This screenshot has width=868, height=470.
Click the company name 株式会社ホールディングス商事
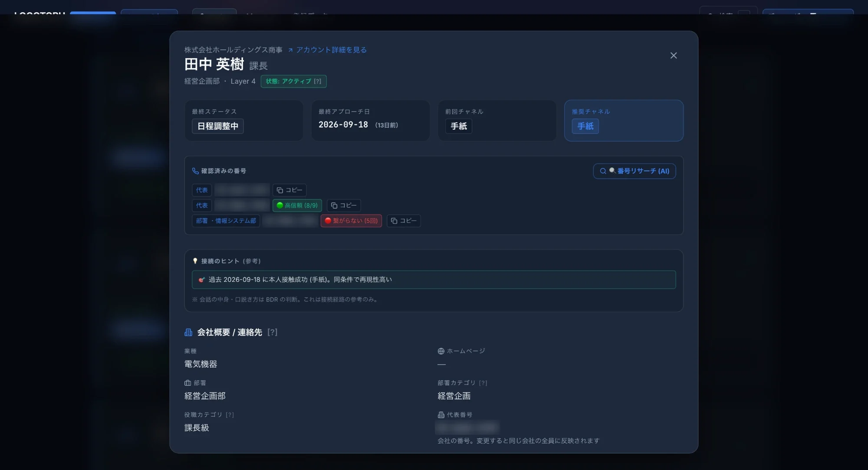[x=233, y=50]
